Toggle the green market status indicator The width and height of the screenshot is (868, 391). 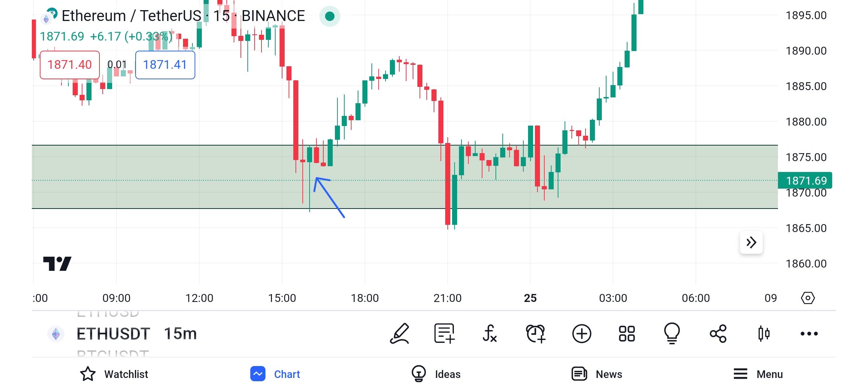(329, 16)
